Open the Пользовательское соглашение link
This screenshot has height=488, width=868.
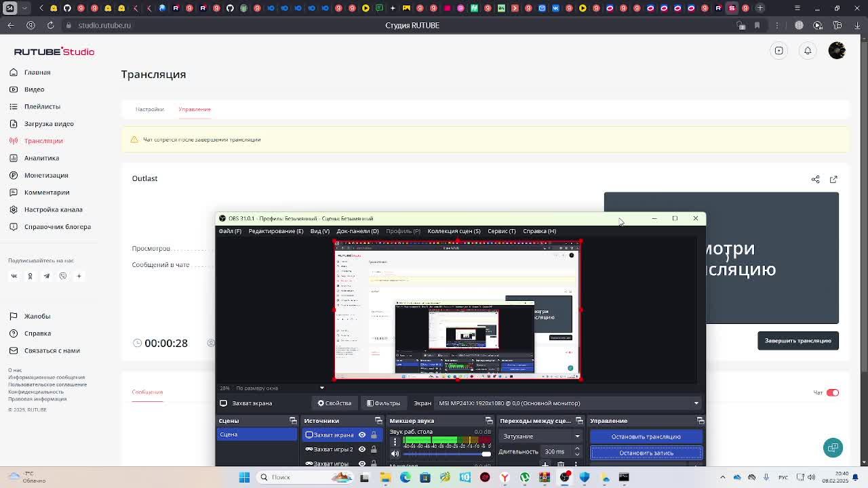pos(47,384)
